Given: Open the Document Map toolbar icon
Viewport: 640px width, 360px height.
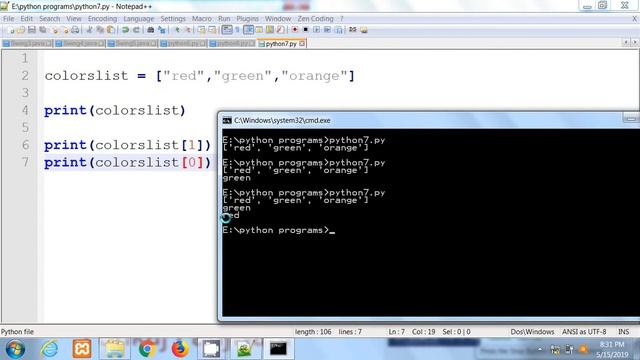Looking at the screenshot, I should (269, 30).
